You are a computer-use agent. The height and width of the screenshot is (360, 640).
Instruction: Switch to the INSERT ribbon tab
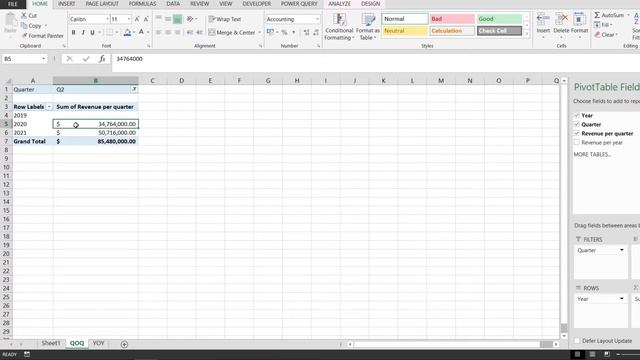(x=67, y=4)
